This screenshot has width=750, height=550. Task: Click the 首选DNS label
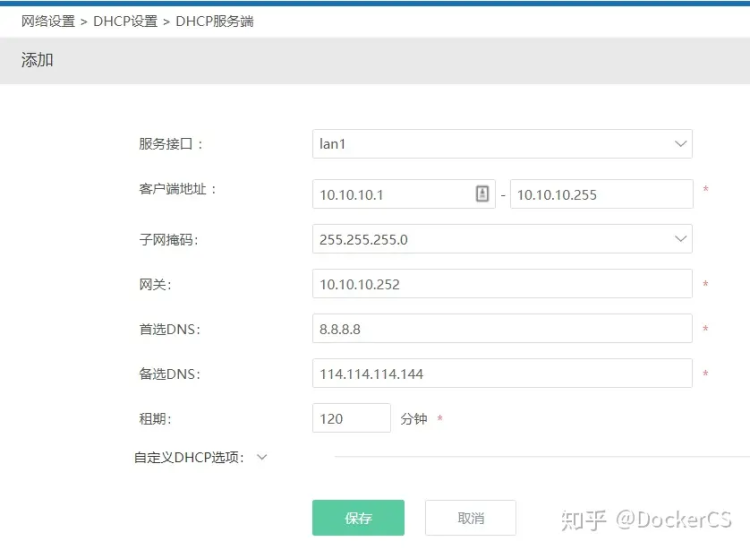click(x=169, y=329)
